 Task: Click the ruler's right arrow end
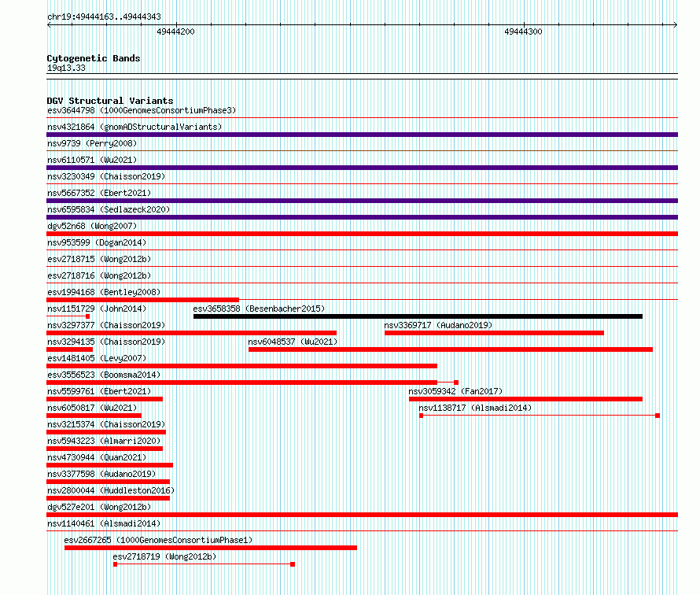point(676,24)
